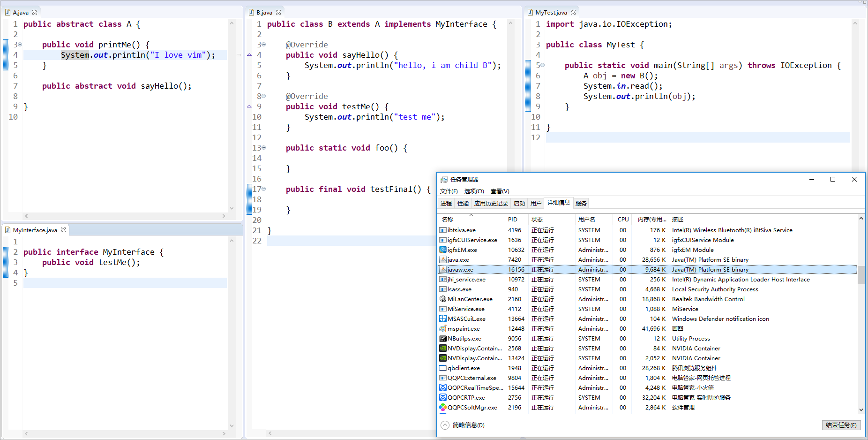This screenshot has width=868, height=440.
Task: Sort processes by 名称 column header
Action: (471, 219)
